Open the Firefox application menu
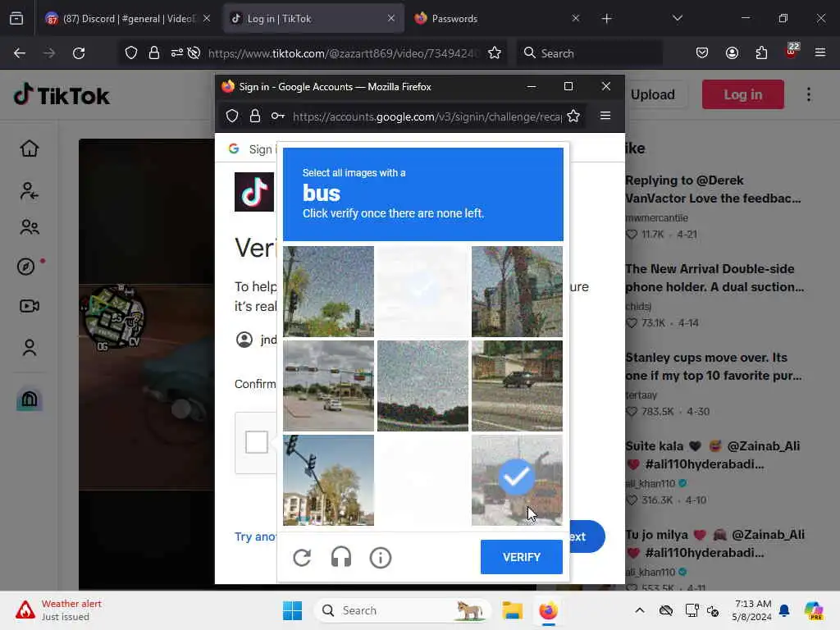 point(820,53)
